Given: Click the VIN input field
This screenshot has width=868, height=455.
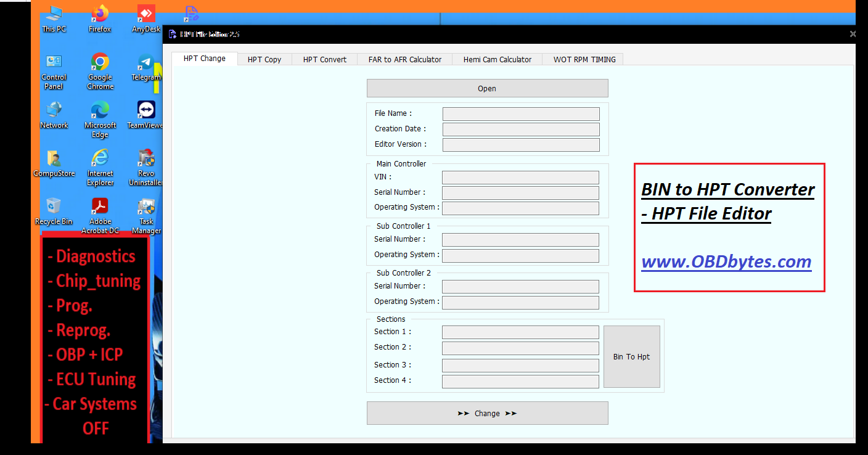Looking at the screenshot, I should coord(520,178).
